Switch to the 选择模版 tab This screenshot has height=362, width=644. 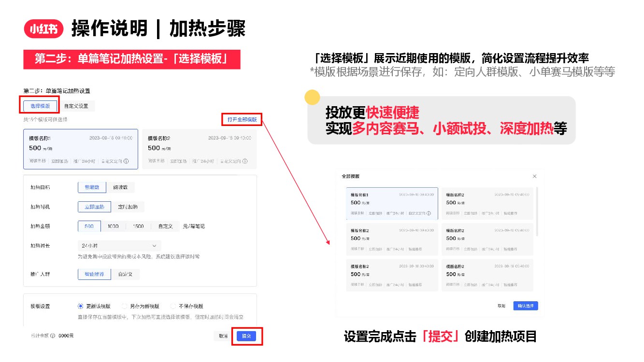[x=40, y=106]
